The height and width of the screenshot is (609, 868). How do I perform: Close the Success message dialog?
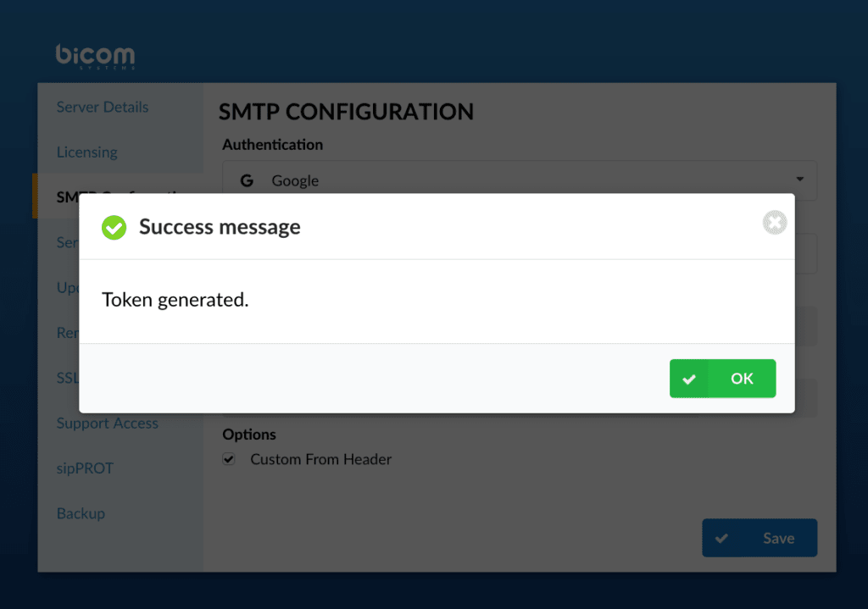775,223
